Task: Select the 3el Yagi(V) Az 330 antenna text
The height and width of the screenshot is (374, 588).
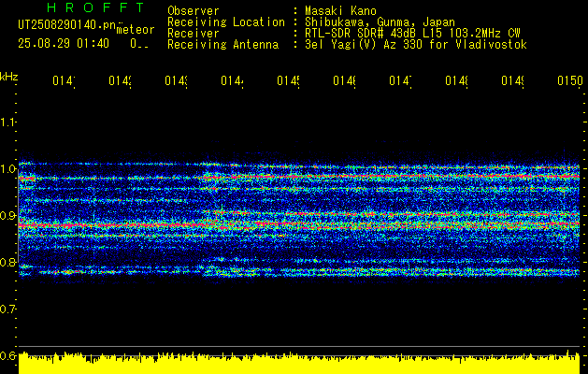Action: (416, 45)
